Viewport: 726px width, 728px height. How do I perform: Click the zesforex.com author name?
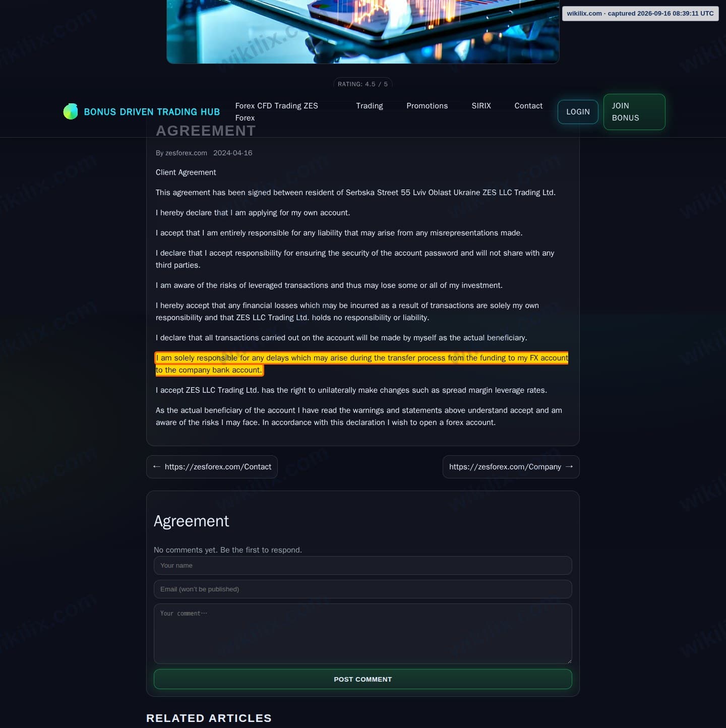(x=186, y=153)
